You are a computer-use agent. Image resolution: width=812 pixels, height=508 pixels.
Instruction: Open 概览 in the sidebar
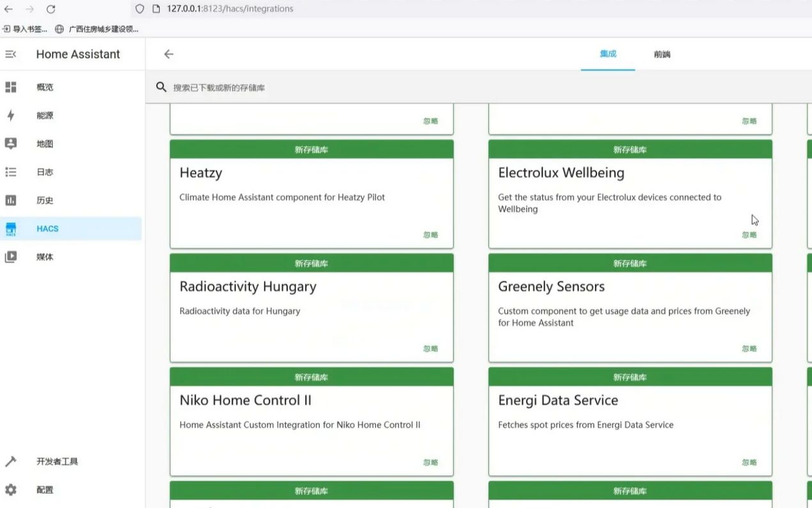click(45, 87)
